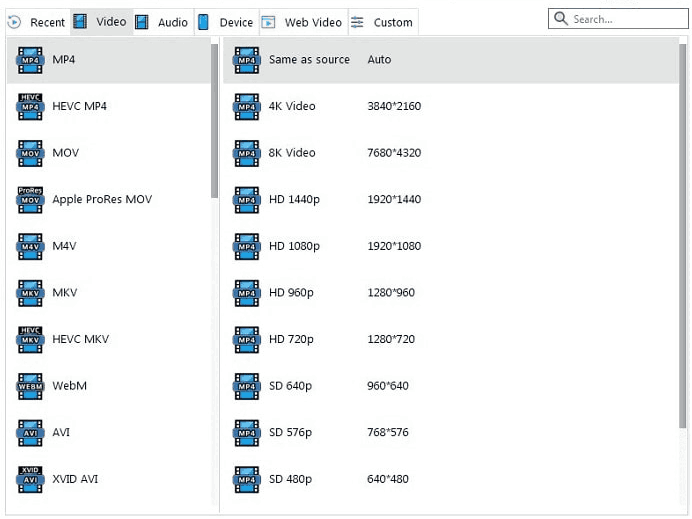Pick the Same as source label
Screen dimensions: 692x519
pos(309,60)
